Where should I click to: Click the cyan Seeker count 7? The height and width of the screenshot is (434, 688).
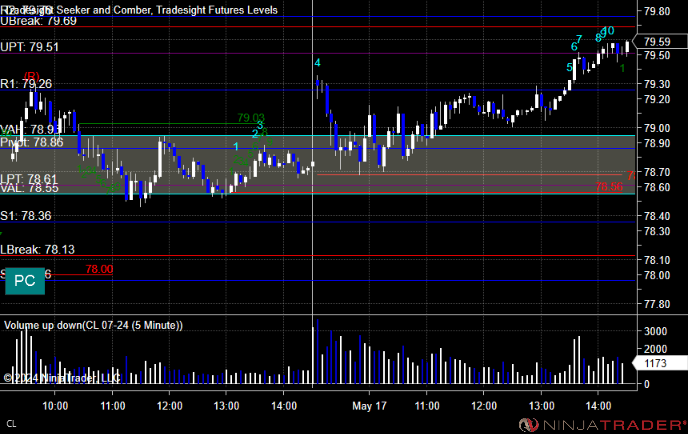(x=579, y=39)
